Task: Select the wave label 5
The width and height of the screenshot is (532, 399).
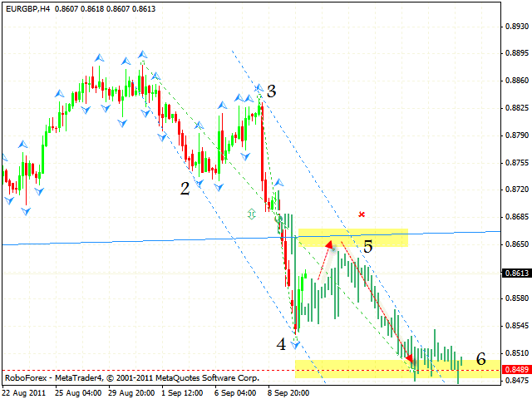Action: pos(367,246)
